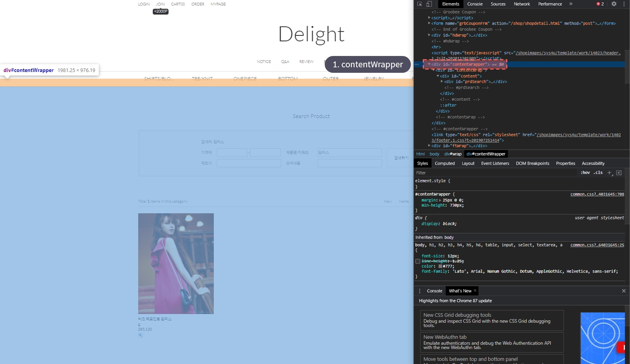
Task: Toggle the .cls element classes panel
Action: pos(598,173)
